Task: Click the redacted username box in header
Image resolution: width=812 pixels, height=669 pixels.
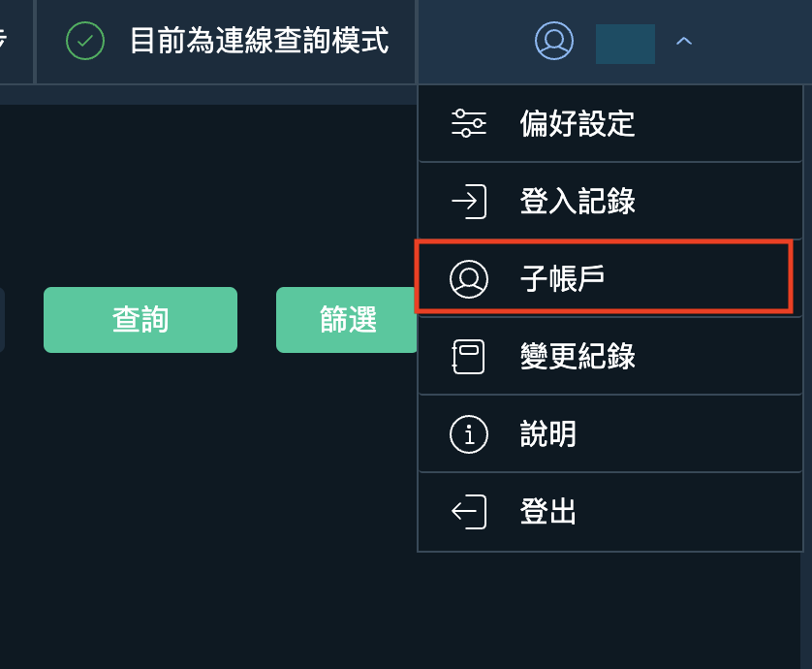Action: point(625,44)
